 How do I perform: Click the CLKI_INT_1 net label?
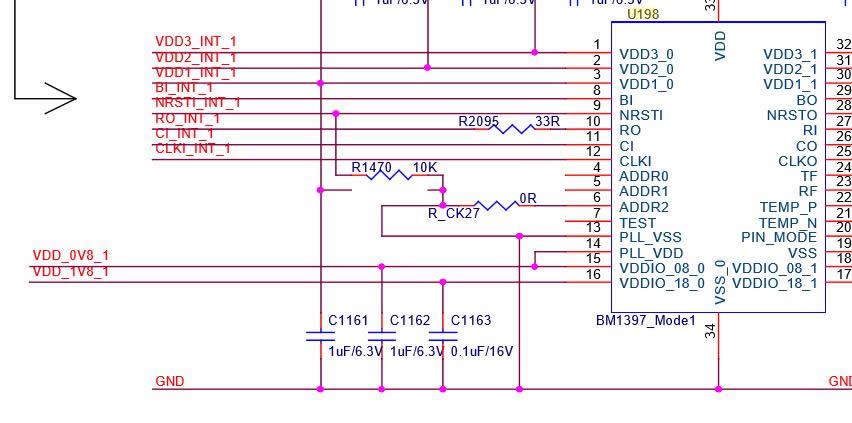click(x=193, y=149)
